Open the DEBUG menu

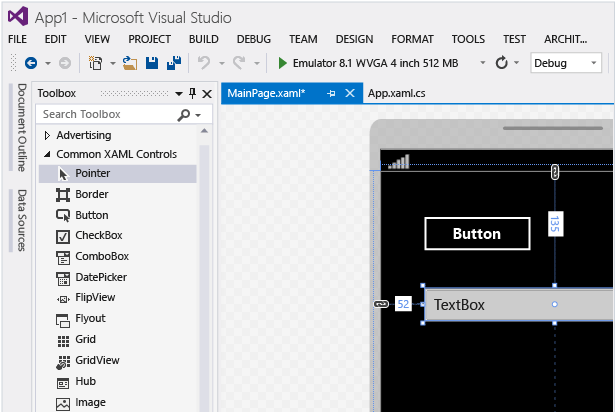254,39
